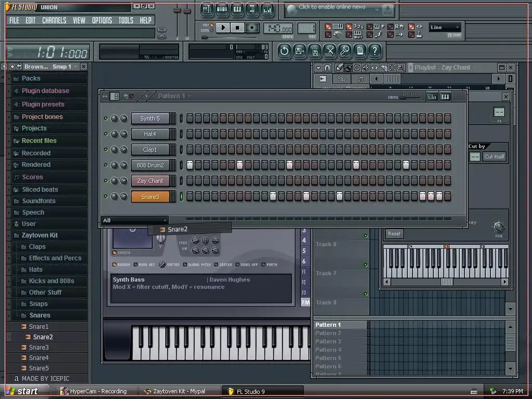The height and width of the screenshot is (399, 532).
Task: Open the project info document icon
Action: [x=360, y=51]
